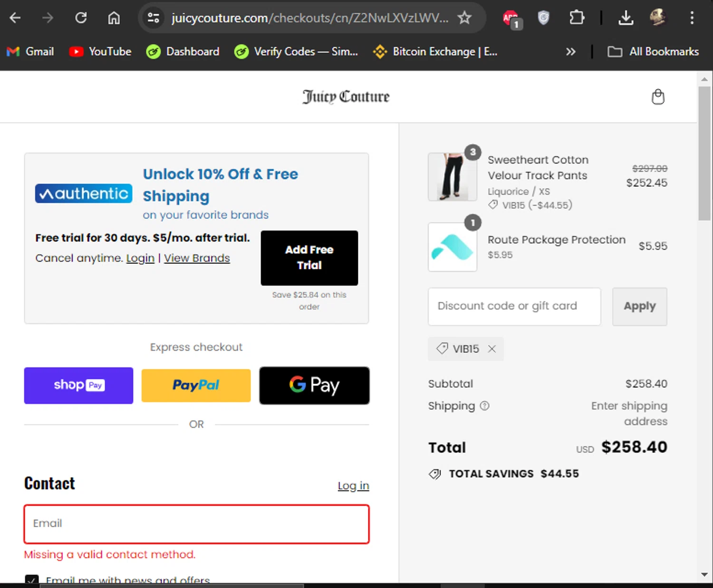Open the shield privacy extension
The image size is (713, 588).
click(543, 18)
